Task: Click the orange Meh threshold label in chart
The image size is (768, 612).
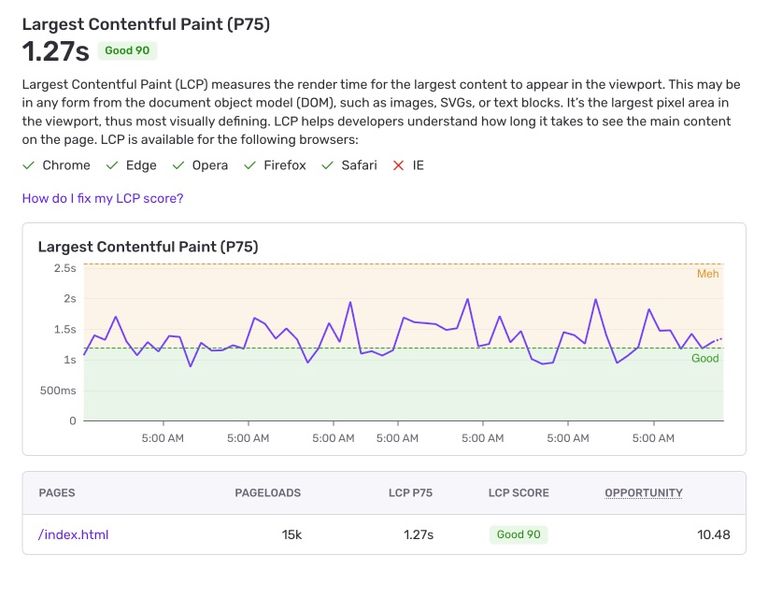Action: point(707,274)
